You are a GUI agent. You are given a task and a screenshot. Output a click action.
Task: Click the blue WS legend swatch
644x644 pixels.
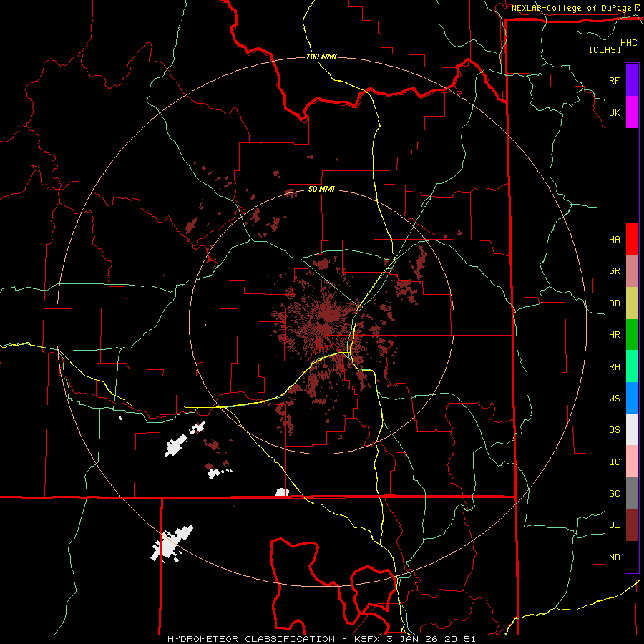(632, 398)
